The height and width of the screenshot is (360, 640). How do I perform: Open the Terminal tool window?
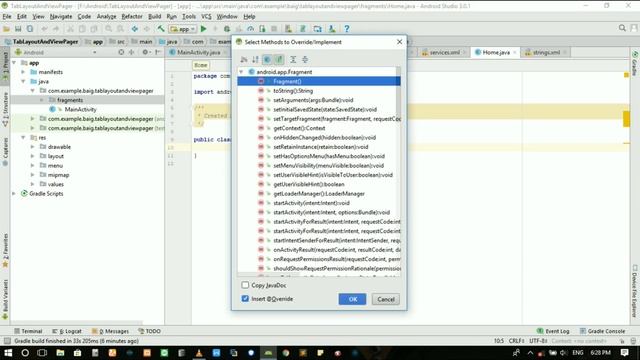click(x=28, y=331)
